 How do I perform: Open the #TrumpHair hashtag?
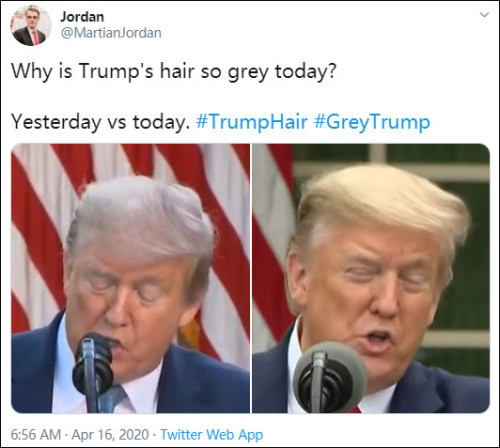[x=252, y=122]
